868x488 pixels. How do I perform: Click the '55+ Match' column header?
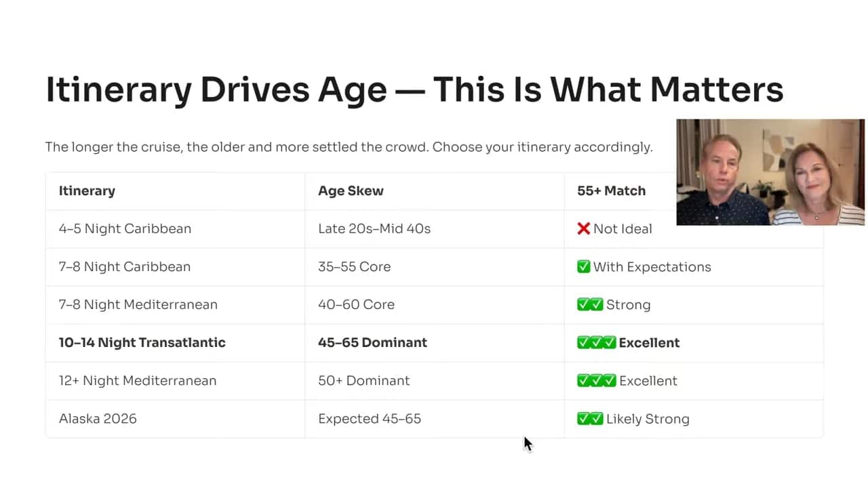tap(611, 191)
